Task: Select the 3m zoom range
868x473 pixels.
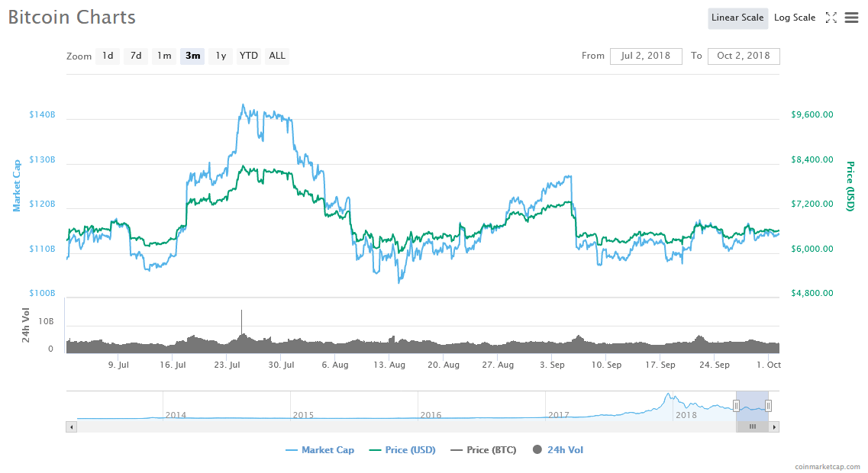Action: click(x=192, y=56)
